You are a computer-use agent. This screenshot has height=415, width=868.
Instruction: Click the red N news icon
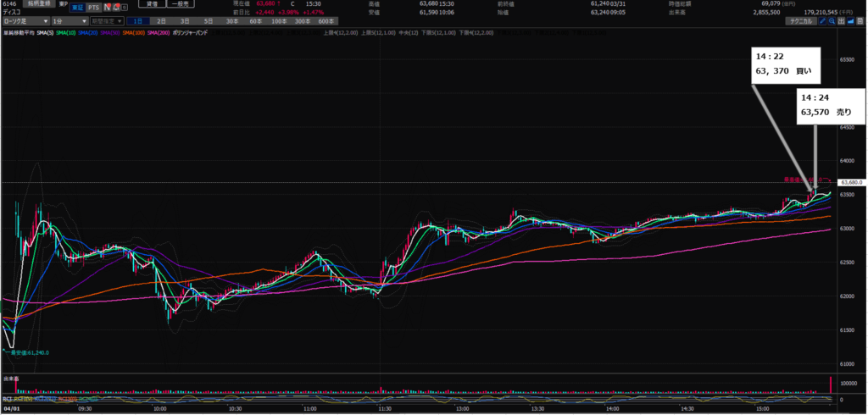[x=108, y=7]
